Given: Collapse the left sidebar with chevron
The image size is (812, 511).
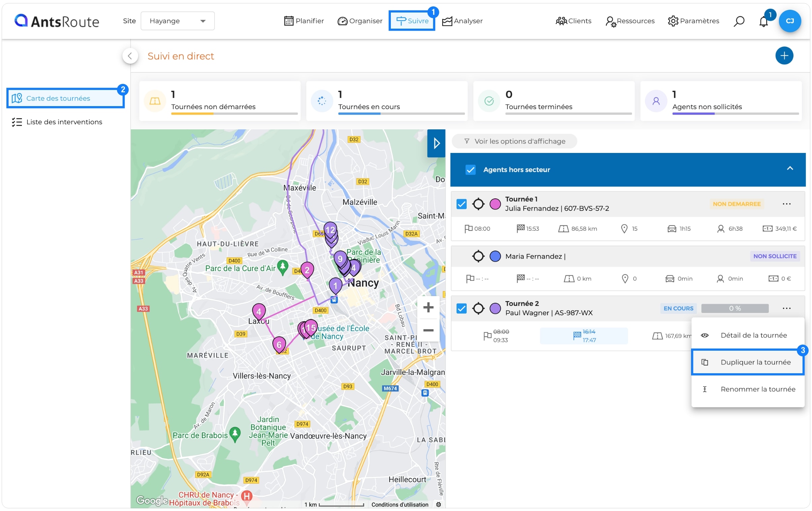Looking at the screenshot, I should tap(130, 56).
